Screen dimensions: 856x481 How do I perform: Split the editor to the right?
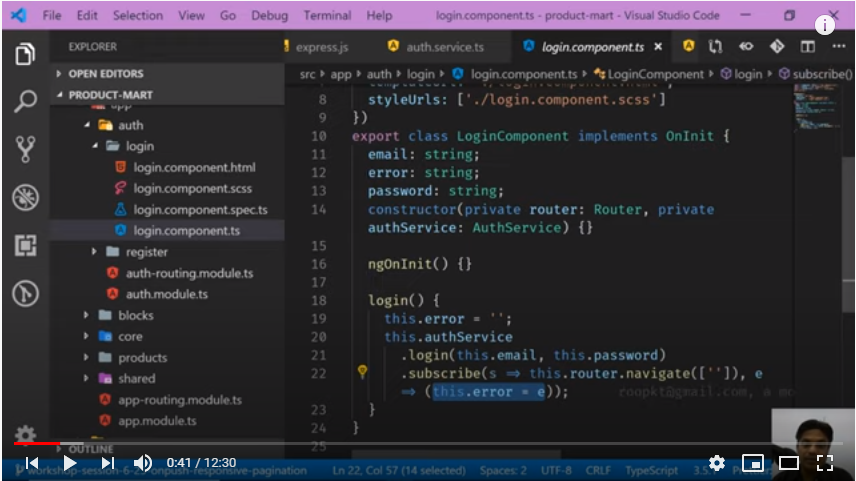pos(807,46)
